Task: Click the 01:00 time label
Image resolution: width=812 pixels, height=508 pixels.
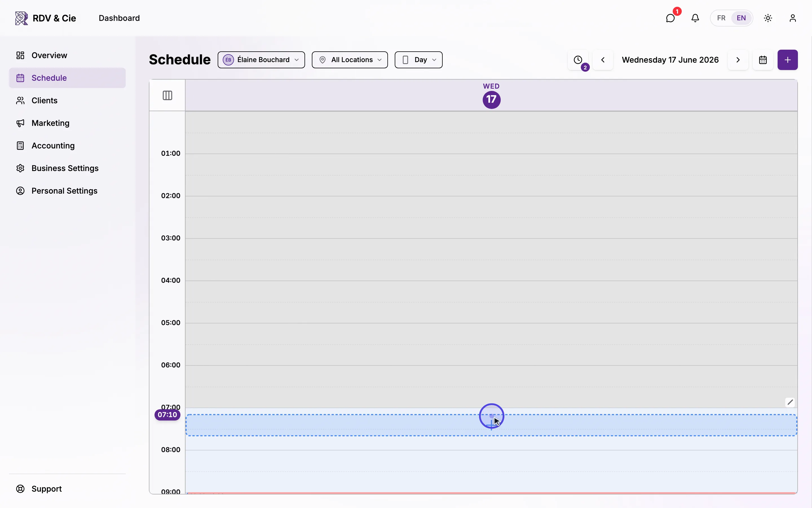Action: [171, 153]
